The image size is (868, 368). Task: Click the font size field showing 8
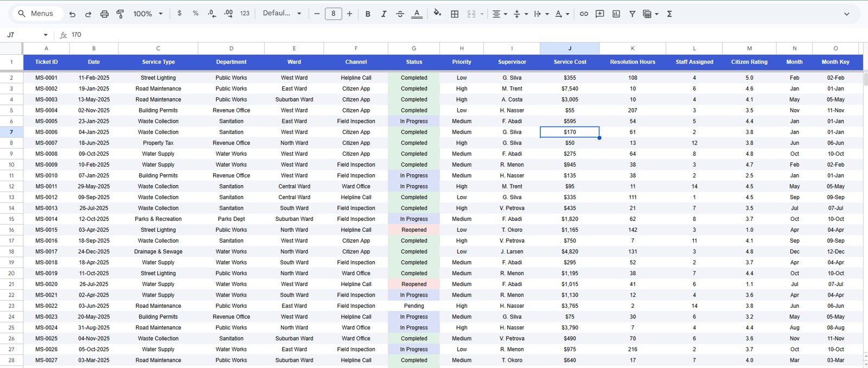333,14
